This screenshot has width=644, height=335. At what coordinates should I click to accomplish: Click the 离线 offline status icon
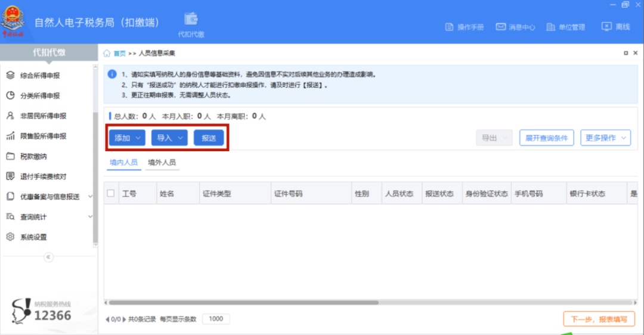pos(606,26)
